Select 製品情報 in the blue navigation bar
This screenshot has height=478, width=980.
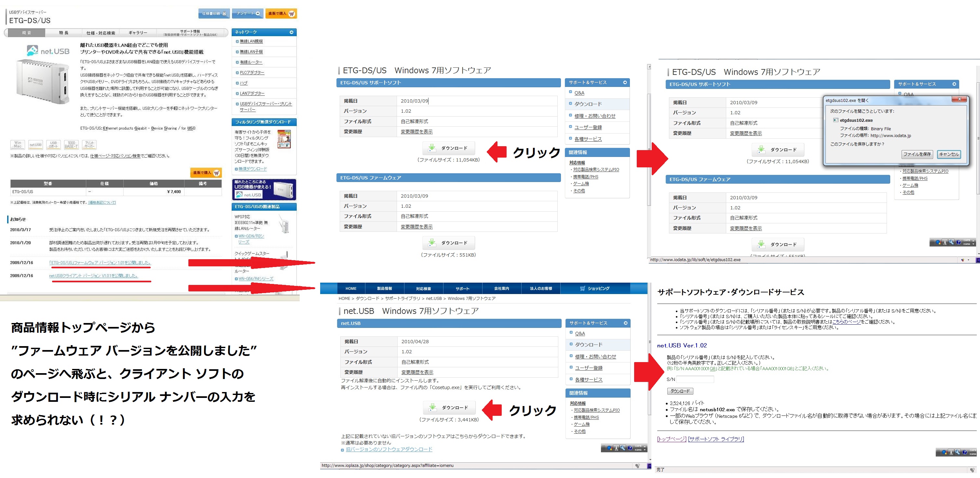384,288
